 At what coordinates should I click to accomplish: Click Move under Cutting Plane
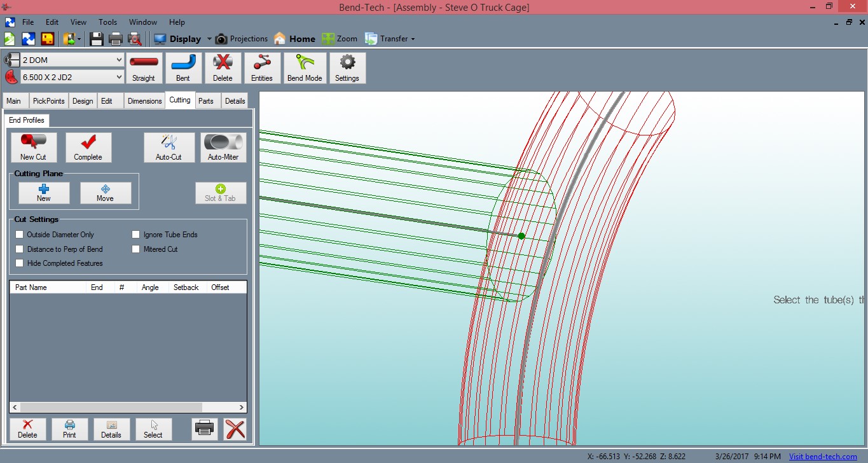(106, 193)
